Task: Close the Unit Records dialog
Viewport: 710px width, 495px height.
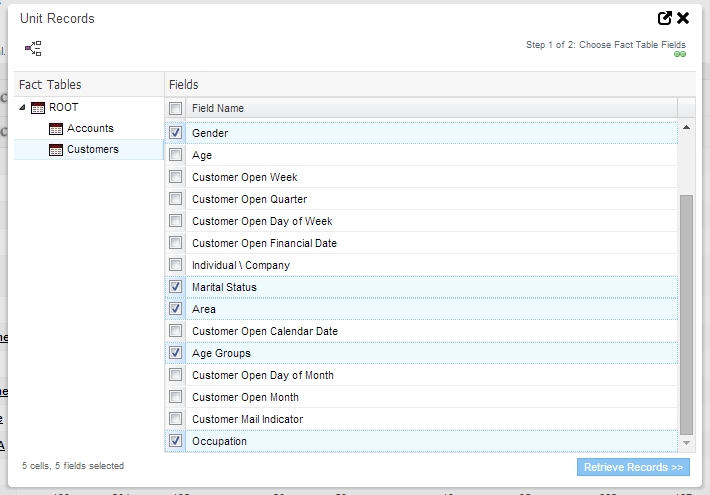Action: click(683, 18)
